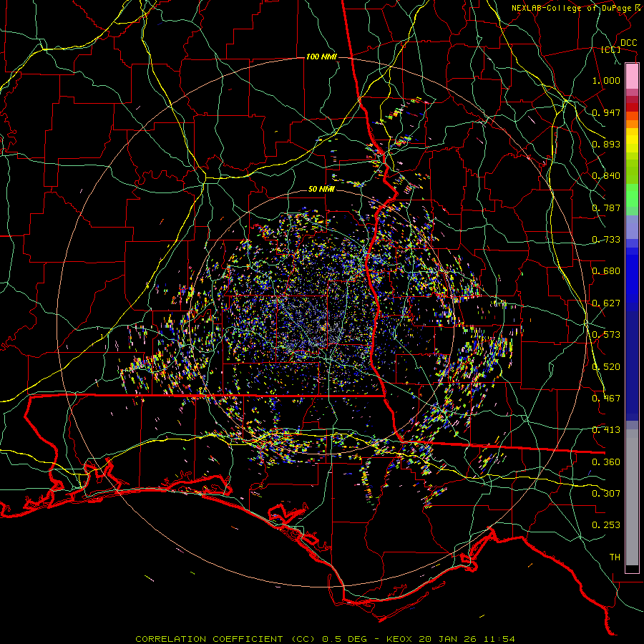This screenshot has height=644, width=644.
Task: Click the 0.307 legend value
Action: pyautogui.click(x=606, y=494)
